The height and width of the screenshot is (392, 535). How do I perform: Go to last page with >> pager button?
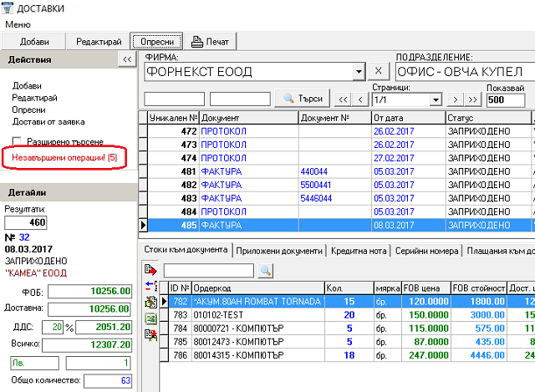tap(472, 99)
